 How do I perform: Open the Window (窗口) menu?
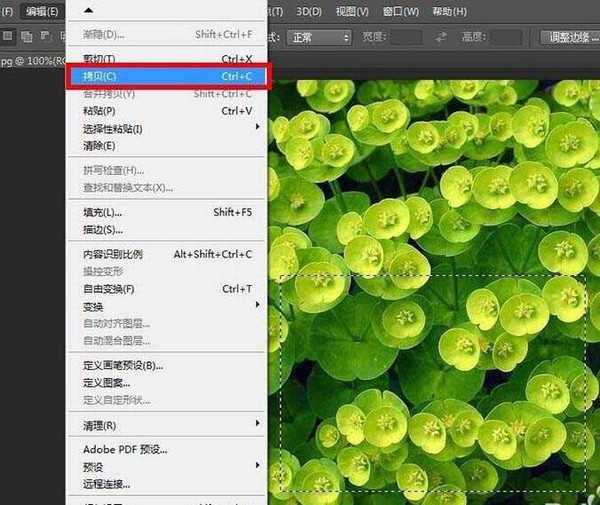click(400, 11)
